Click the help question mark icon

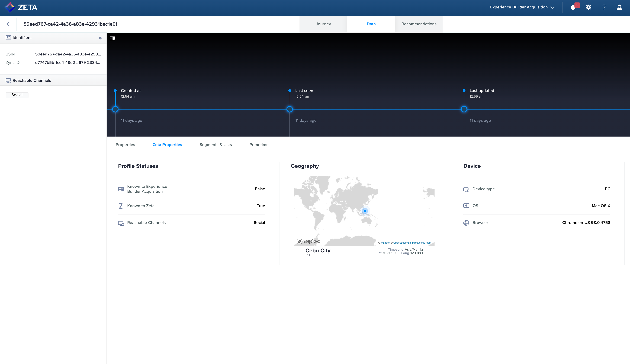[604, 7]
